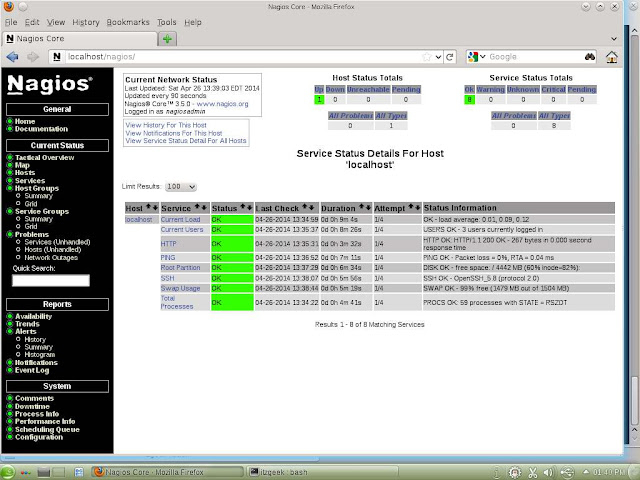The height and width of the screenshot is (480, 640).
Task: Open the localhost host link
Action: coord(139,220)
